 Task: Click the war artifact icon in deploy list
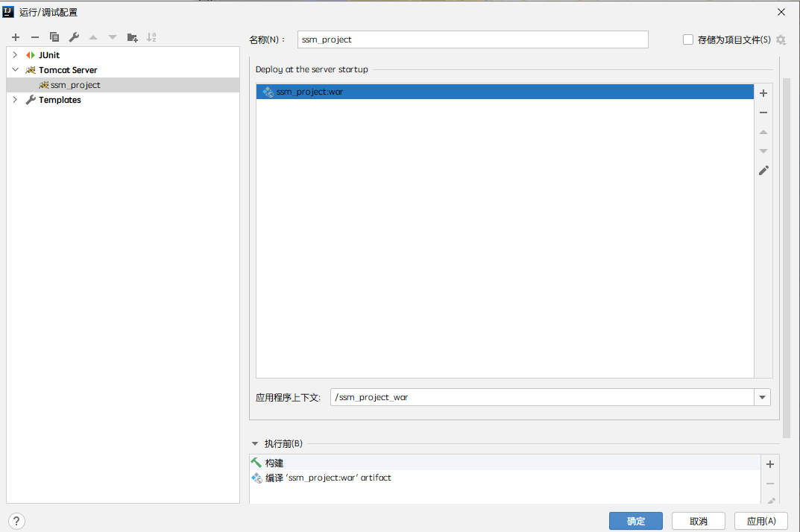[268, 92]
